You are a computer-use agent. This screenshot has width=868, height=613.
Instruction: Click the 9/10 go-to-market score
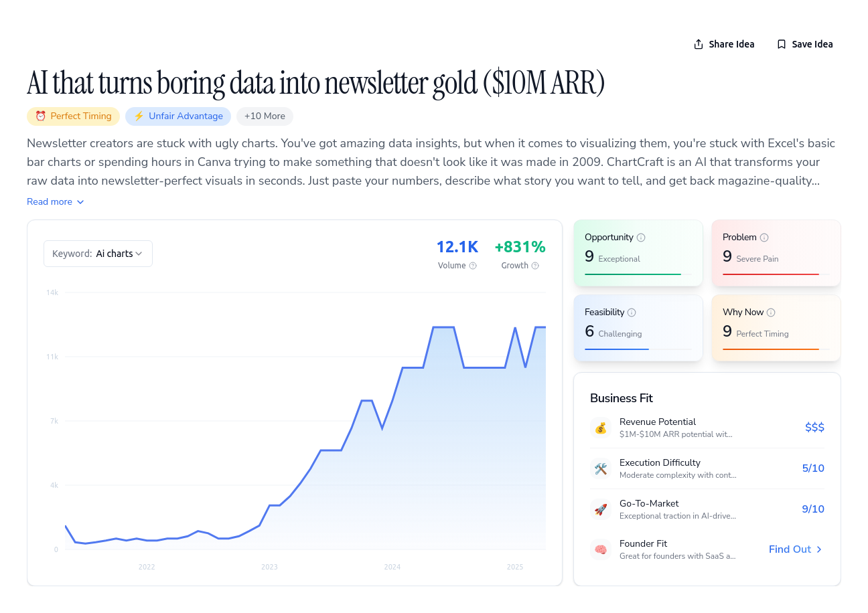tap(813, 509)
